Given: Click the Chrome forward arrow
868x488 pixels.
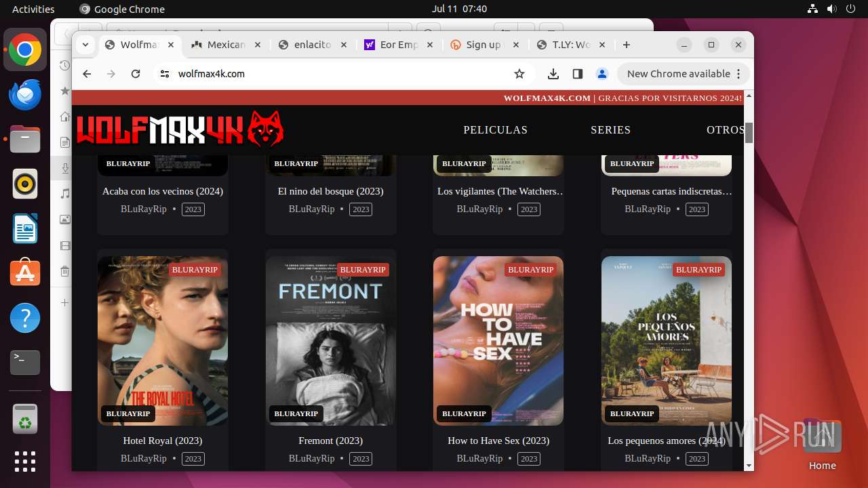Looking at the screenshot, I should [x=111, y=74].
